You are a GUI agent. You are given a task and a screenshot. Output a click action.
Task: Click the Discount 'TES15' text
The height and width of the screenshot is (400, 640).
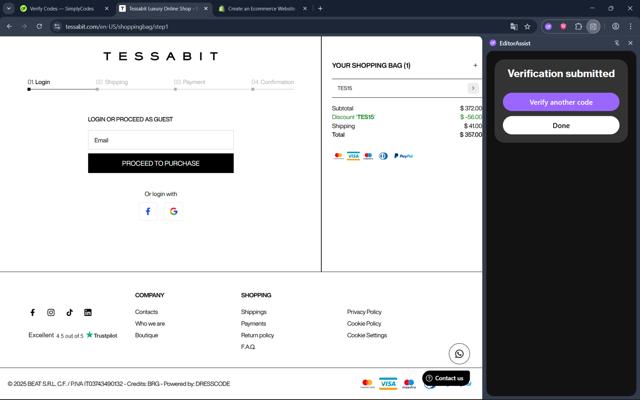click(x=353, y=117)
